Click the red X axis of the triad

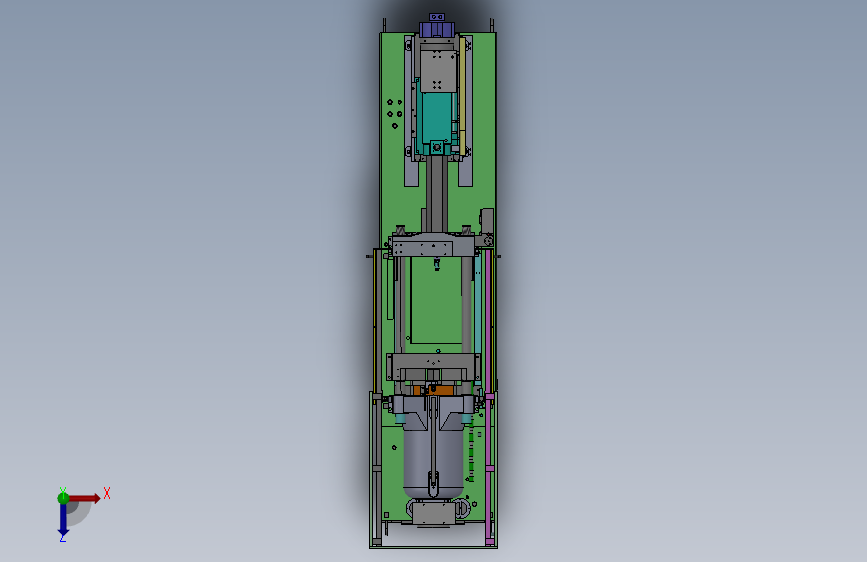coord(84,498)
